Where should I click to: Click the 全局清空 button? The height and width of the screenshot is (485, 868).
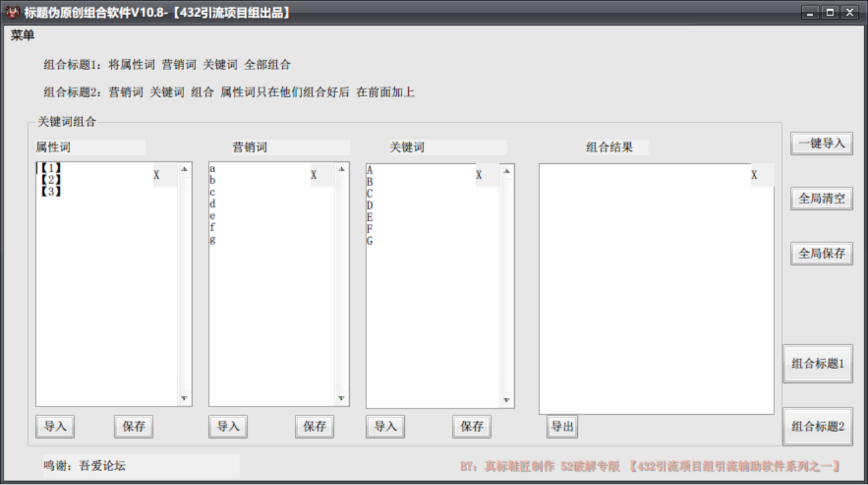pyautogui.click(x=820, y=198)
